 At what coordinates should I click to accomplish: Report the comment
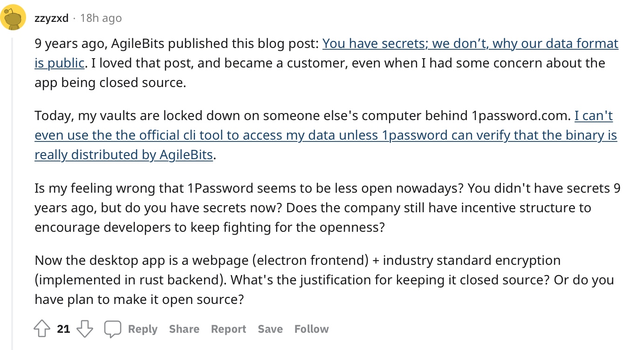228,329
